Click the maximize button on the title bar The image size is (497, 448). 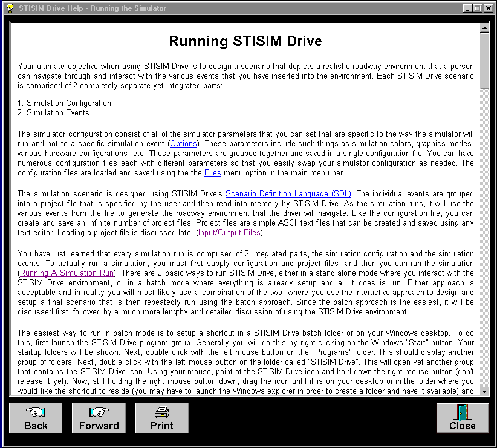(x=478, y=8)
